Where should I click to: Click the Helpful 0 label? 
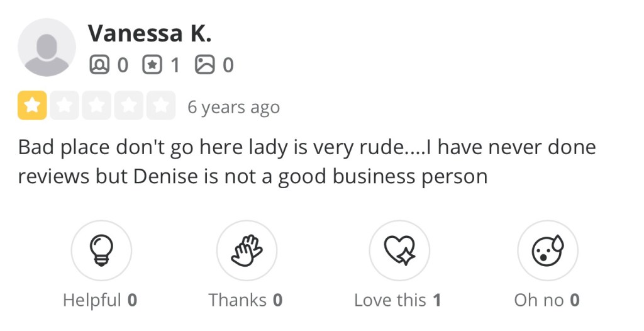(100, 300)
